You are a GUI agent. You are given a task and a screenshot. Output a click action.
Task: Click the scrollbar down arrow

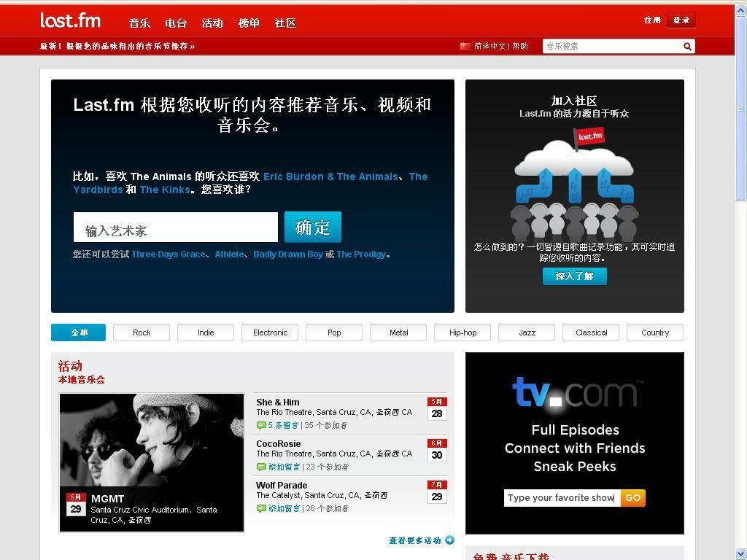741,554
